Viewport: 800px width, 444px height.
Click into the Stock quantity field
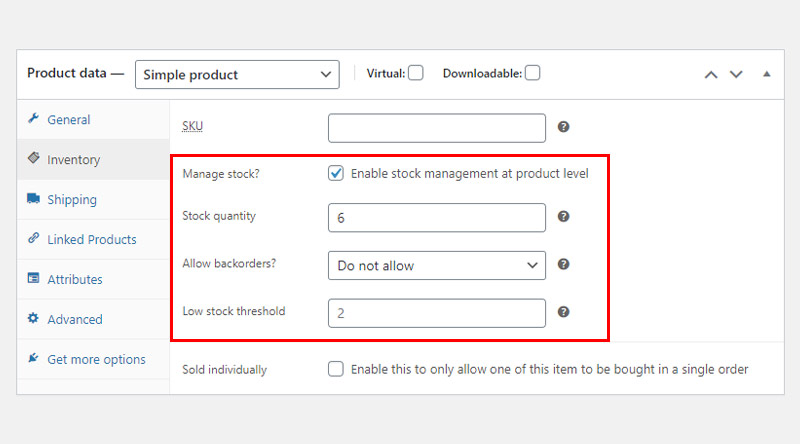point(437,218)
